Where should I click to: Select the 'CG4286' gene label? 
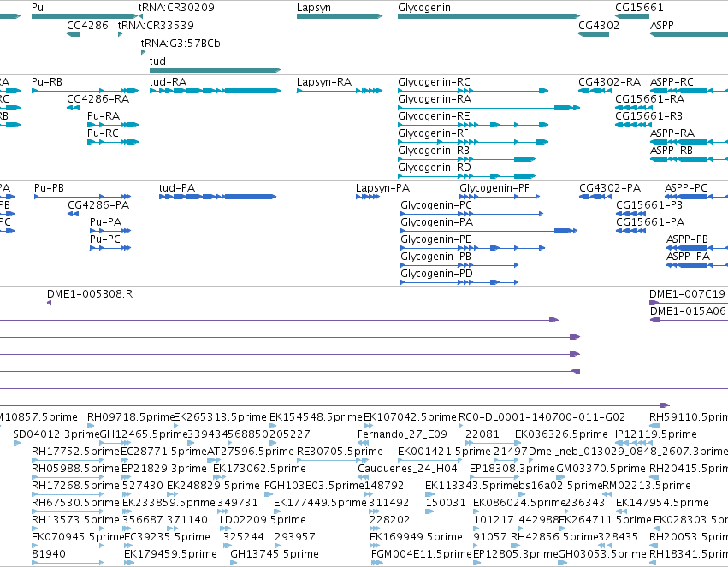tap(87, 26)
